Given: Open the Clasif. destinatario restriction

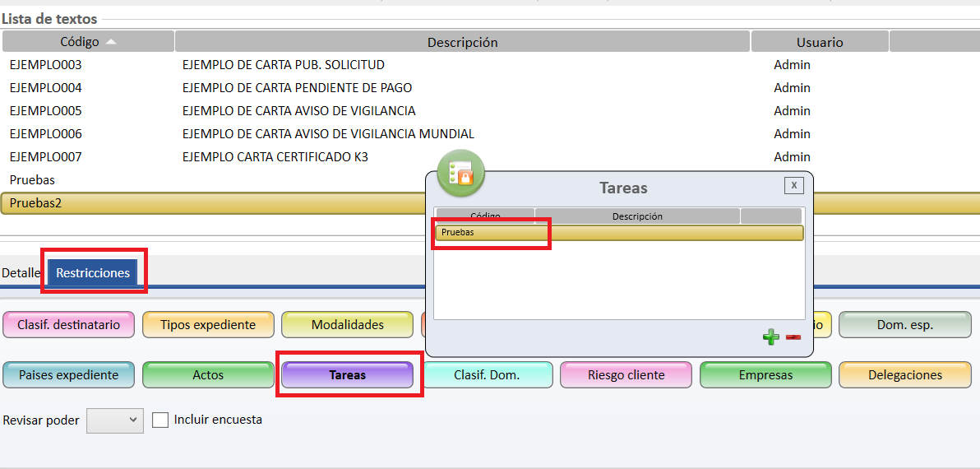Looking at the screenshot, I should click(x=68, y=325).
